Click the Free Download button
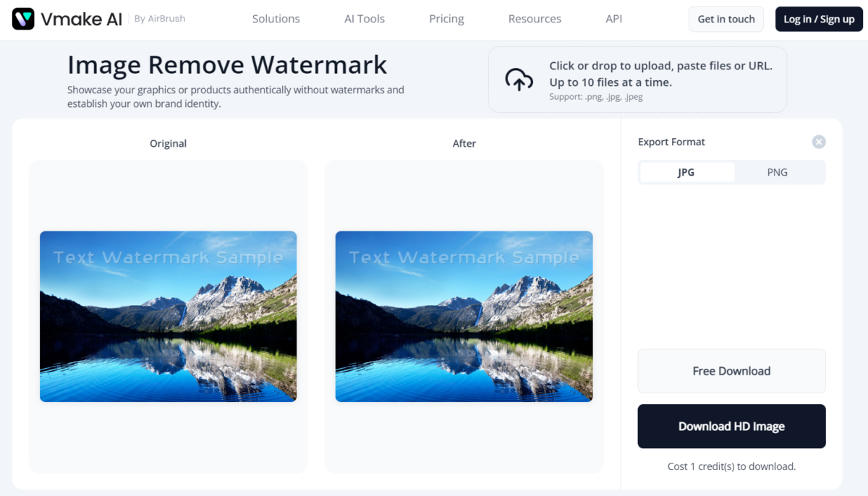The width and height of the screenshot is (868, 496). coord(731,371)
